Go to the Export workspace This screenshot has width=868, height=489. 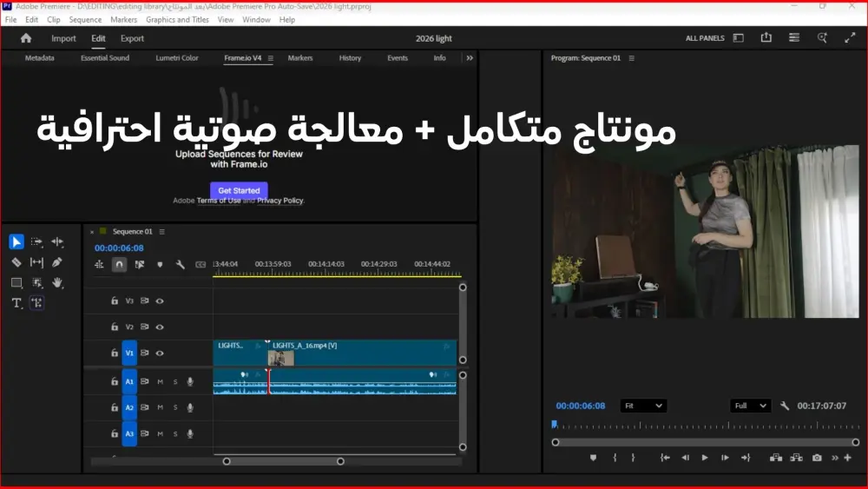(x=132, y=38)
